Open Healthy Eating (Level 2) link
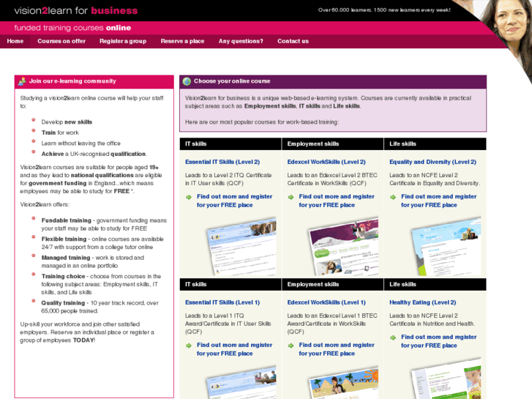 click(x=423, y=302)
